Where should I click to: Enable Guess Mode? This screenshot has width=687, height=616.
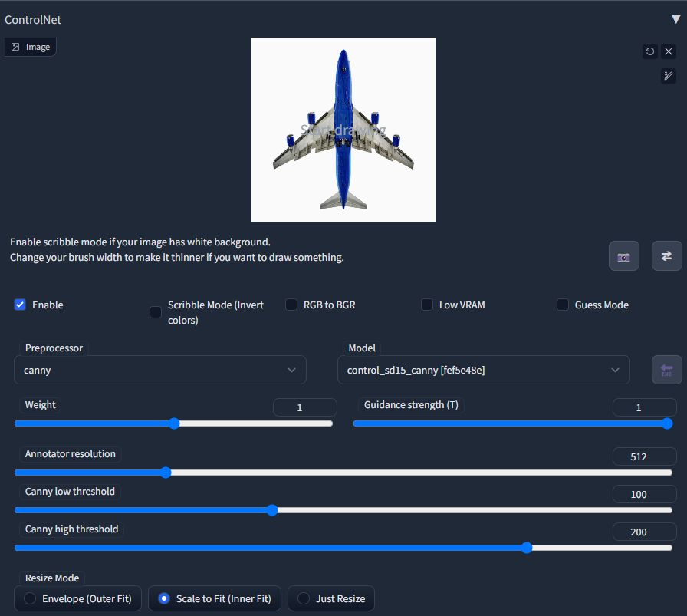[562, 304]
